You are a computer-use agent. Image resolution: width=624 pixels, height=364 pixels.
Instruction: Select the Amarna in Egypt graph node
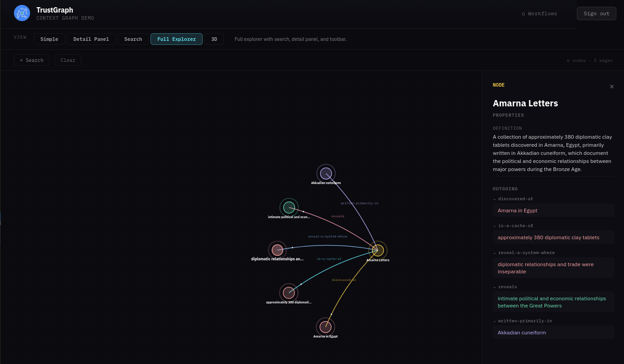pyautogui.click(x=326, y=327)
